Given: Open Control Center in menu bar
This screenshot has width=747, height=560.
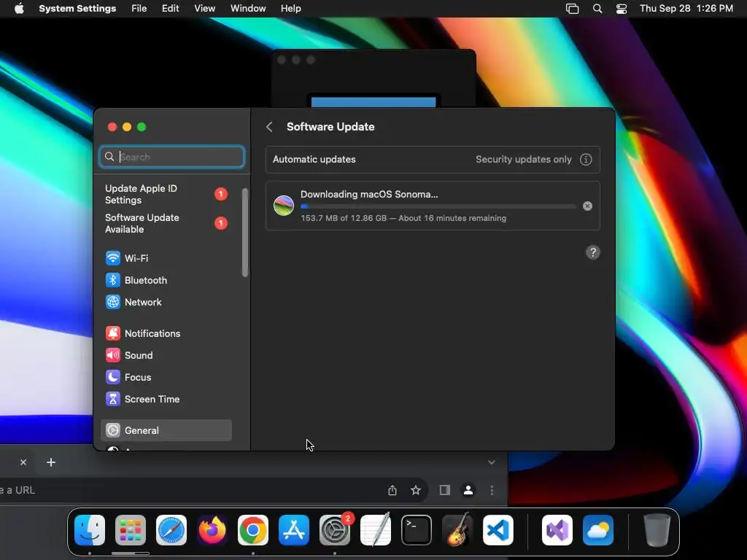Looking at the screenshot, I should pos(622,9).
